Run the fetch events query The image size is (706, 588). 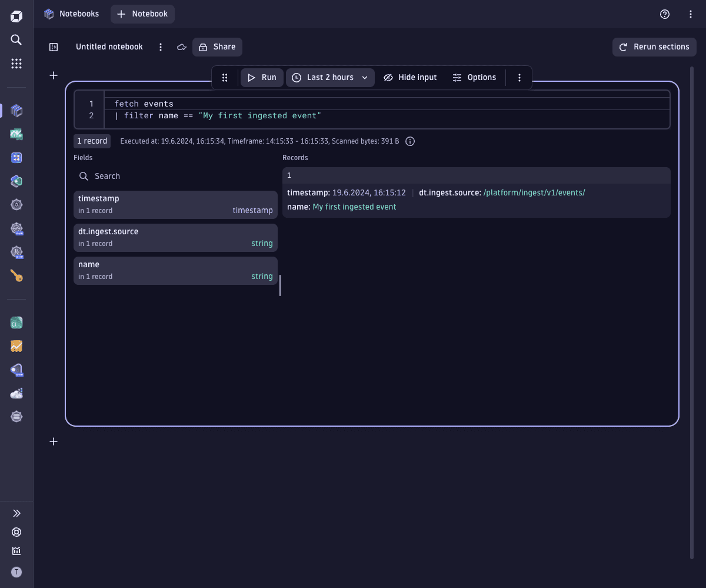click(x=261, y=77)
